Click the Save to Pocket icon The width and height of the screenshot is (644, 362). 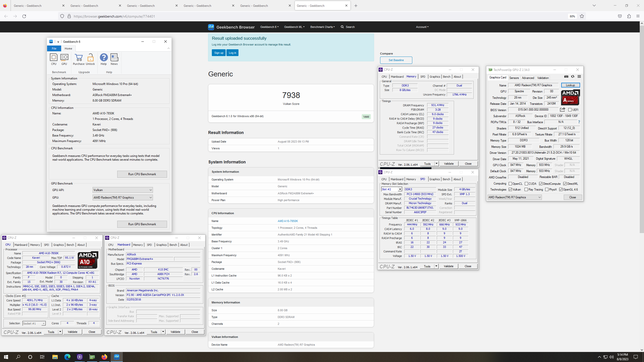pyautogui.click(x=620, y=16)
